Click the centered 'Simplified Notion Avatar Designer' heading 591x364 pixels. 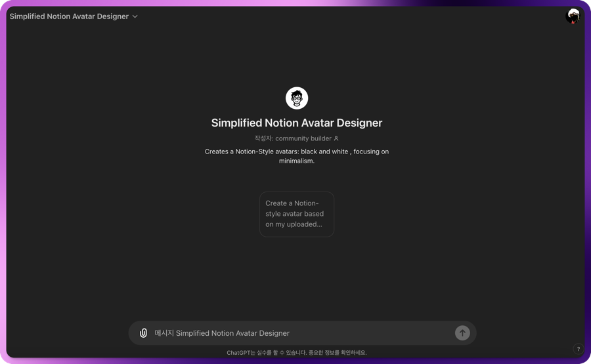[297, 123]
